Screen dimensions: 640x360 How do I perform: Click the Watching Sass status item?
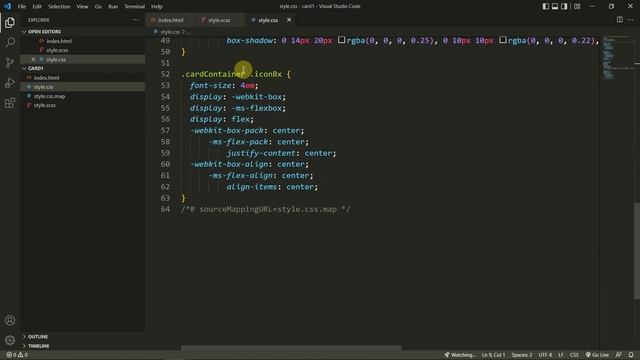460,355
